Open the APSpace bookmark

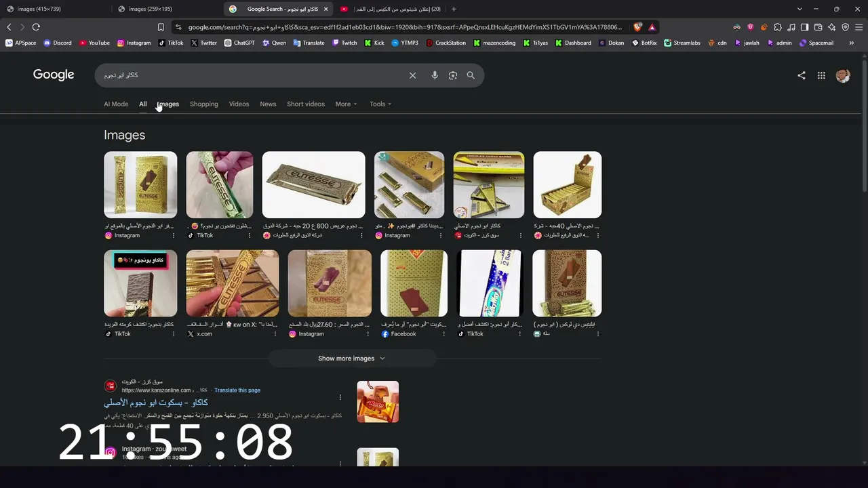point(21,43)
